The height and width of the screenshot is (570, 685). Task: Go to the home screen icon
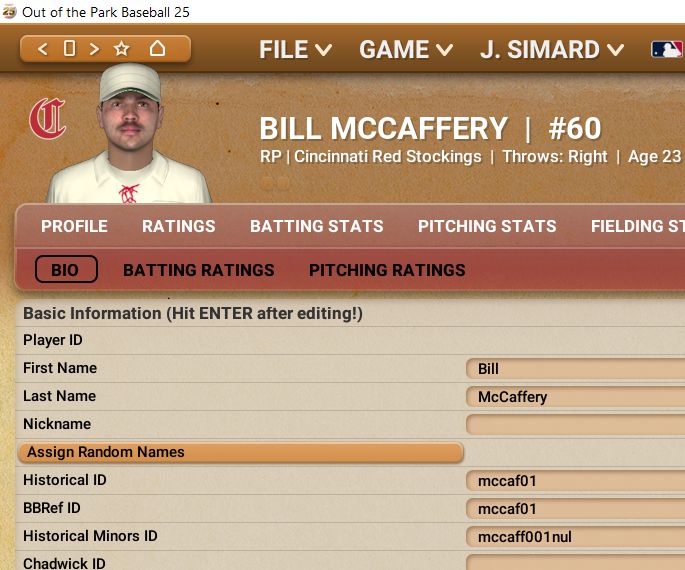coord(157,49)
